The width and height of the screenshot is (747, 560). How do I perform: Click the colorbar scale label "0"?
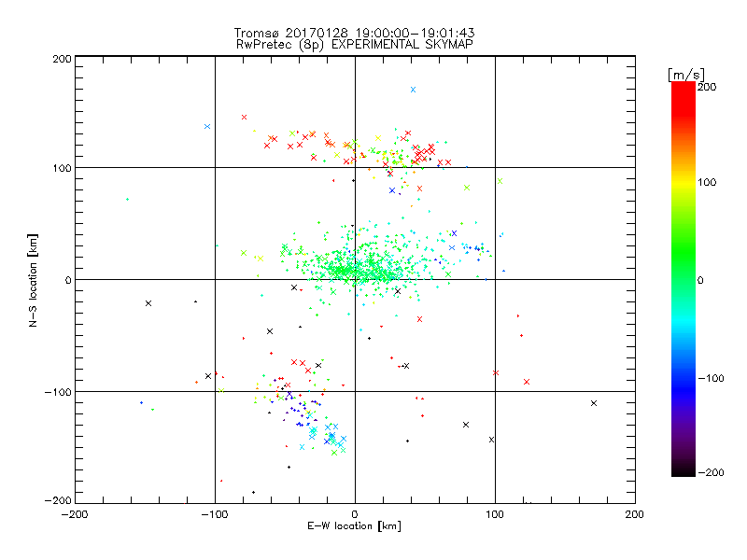700,280
